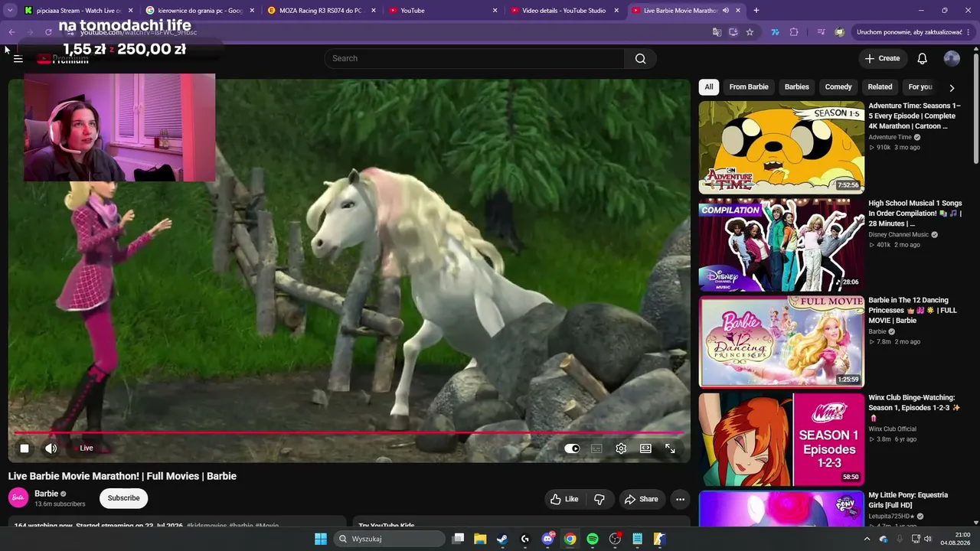The width and height of the screenshot is (980, 551).
Task: Open the Adventure Time marathon thumbnail
Action: click(782, 148)
